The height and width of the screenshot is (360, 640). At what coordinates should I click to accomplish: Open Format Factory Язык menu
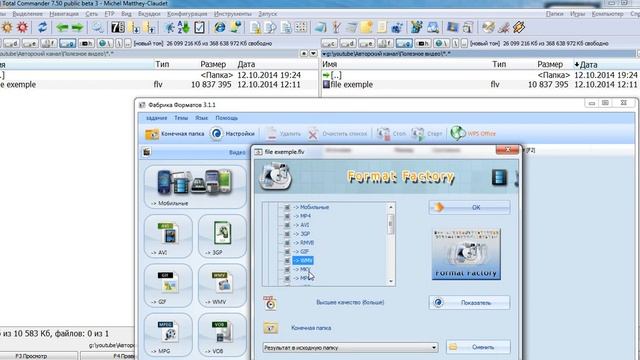tap(202, 118)
